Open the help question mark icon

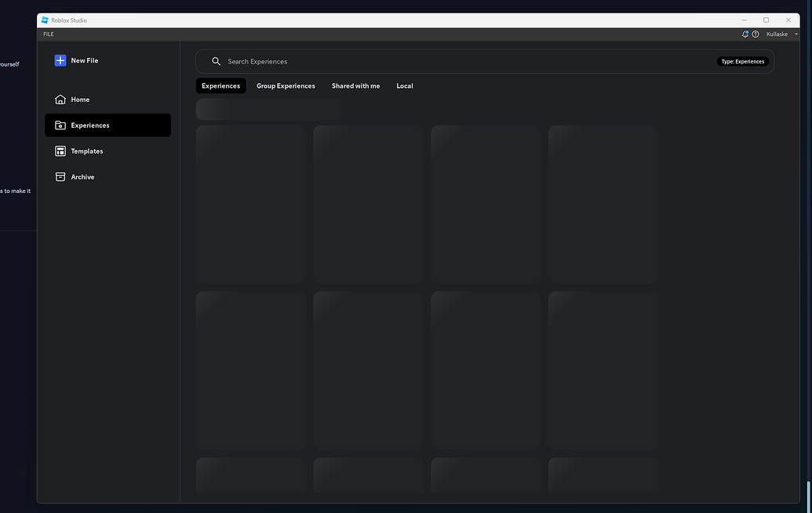point(756,35)
